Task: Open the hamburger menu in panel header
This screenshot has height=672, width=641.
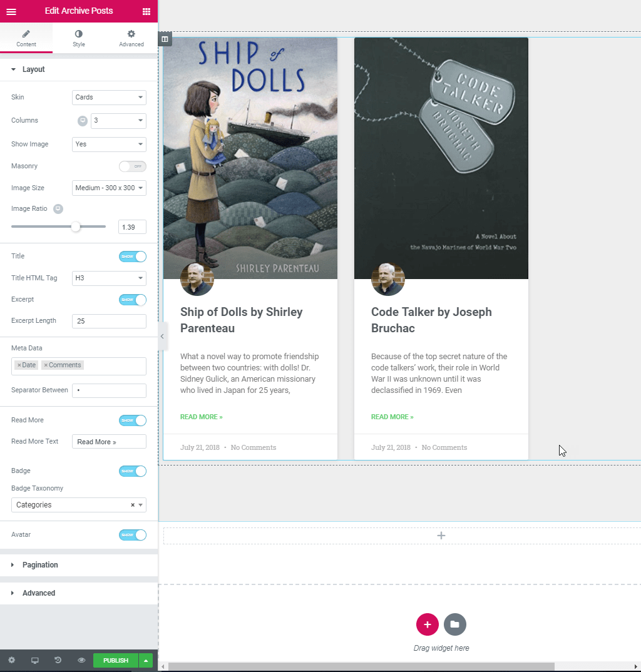Action: click(11, 11)
